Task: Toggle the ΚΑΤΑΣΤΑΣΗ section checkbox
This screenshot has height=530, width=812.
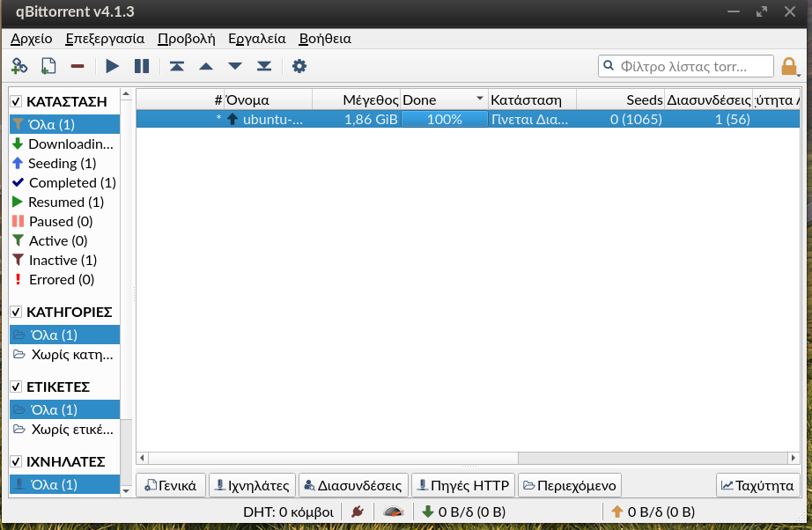Action: [16, 101]
